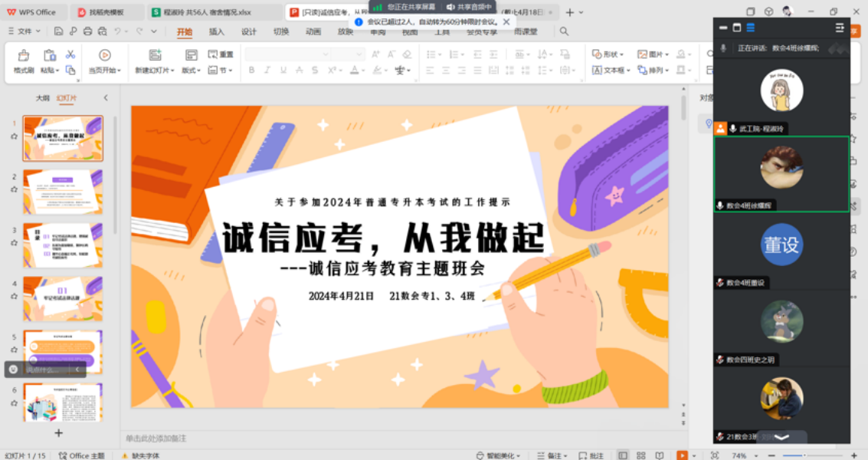Open the Text Box (文本框) dropdown
Screen dimensions: 868x460
coord(611,70)
